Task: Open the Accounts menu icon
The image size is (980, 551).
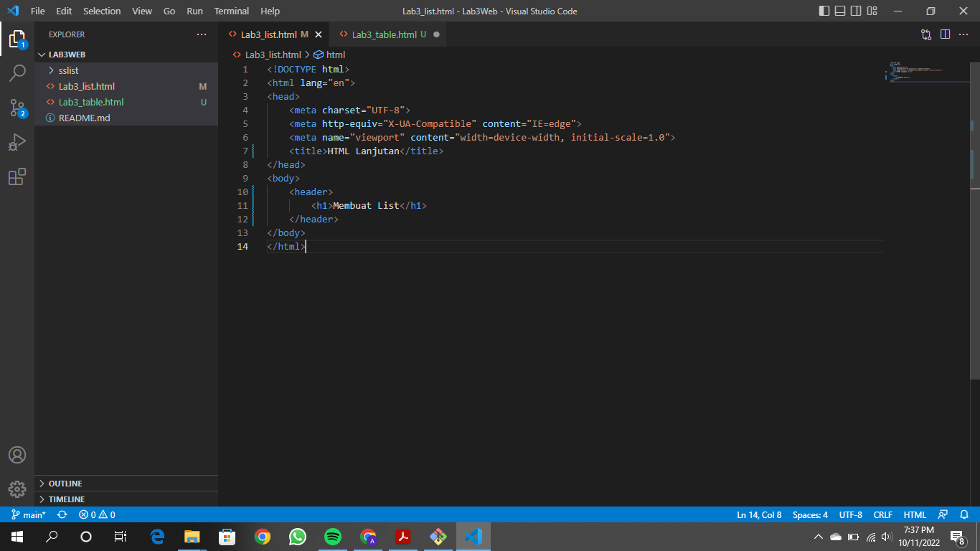Action: point(17,455)
